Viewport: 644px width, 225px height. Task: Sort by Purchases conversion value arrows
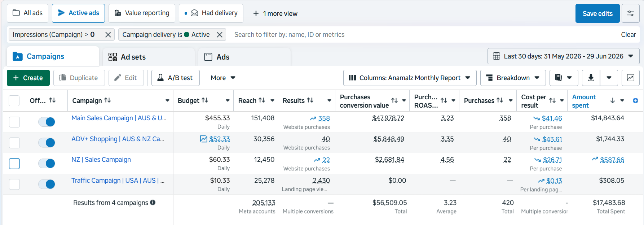[x=394, y=101]
